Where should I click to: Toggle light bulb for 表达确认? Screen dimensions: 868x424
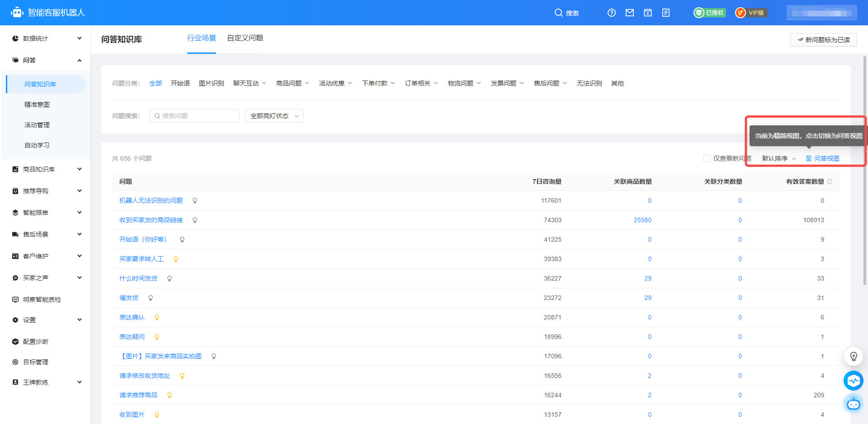pyautogui.click(x=157, y=317)
